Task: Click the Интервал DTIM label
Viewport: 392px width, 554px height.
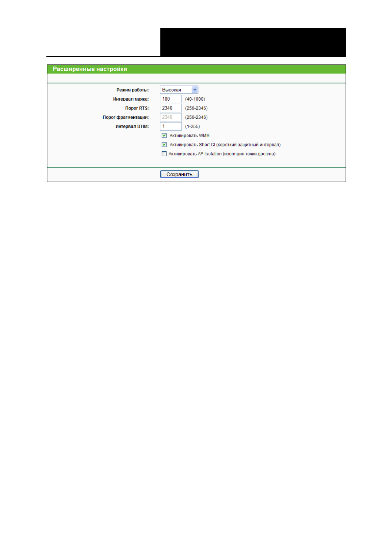Action: [x=132, y=126]
